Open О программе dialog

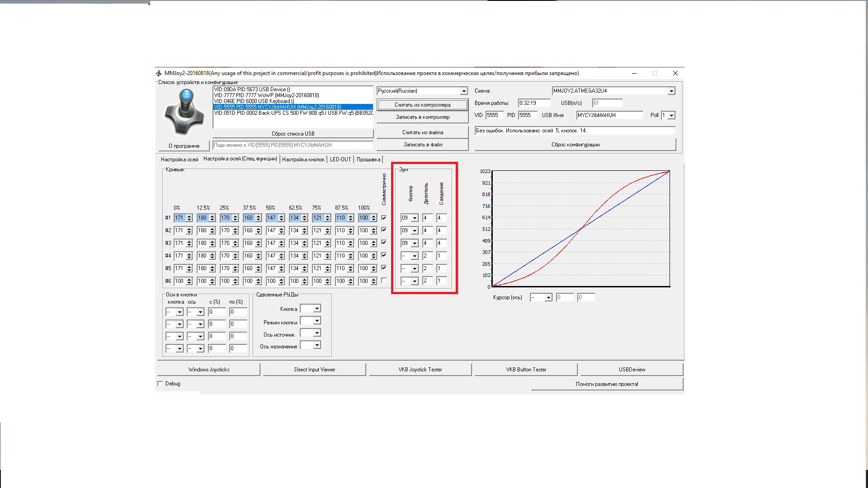click(184, 146)
